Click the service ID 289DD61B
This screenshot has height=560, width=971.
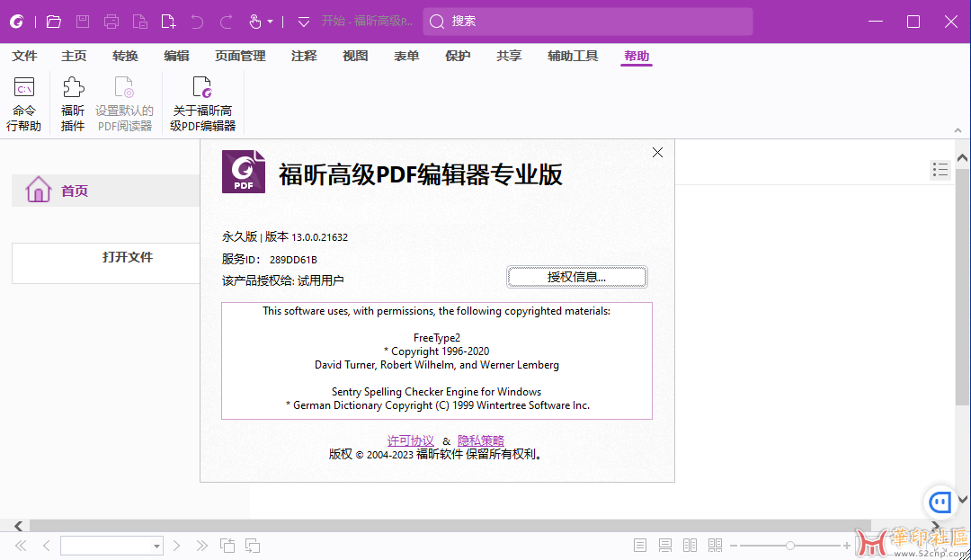click(x=293, y=259)
